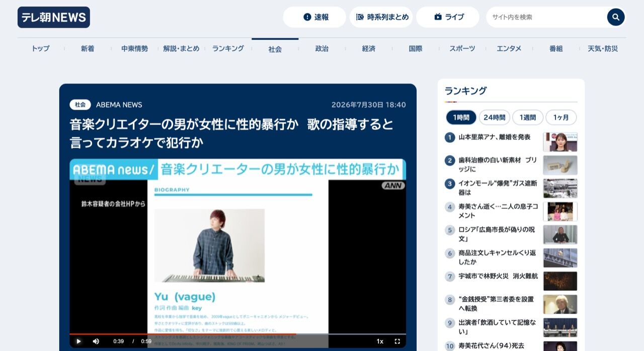Click thumbnail for 金銭授受 story
The height and width of the screenshot is (351, 644).
click(x=560, y=304)
